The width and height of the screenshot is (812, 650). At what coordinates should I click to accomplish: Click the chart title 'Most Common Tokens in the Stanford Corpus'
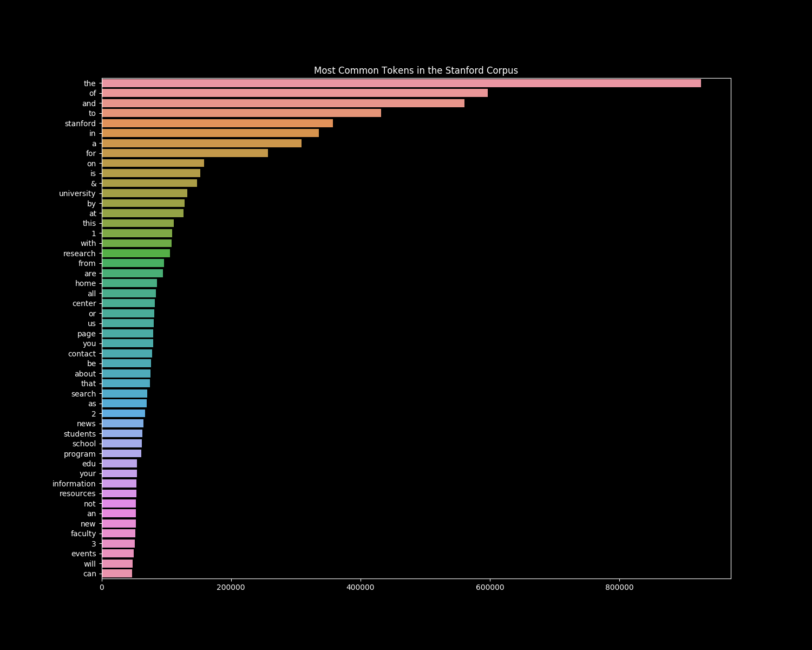(416, 70)
